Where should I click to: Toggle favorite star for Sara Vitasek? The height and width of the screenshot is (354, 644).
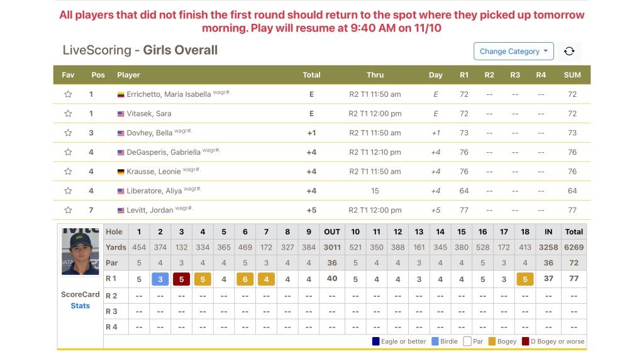(68, 114)
